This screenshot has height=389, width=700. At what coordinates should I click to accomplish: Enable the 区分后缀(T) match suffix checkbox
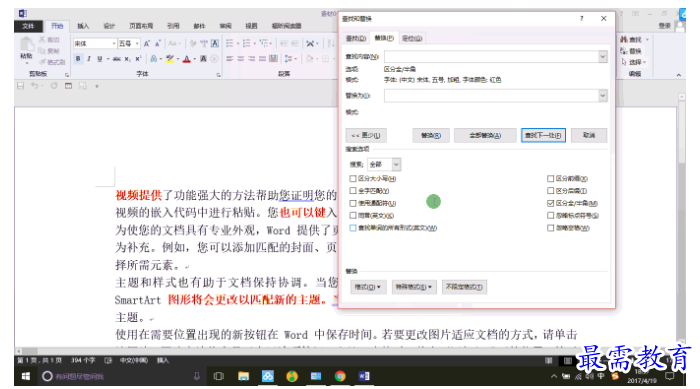550,191
